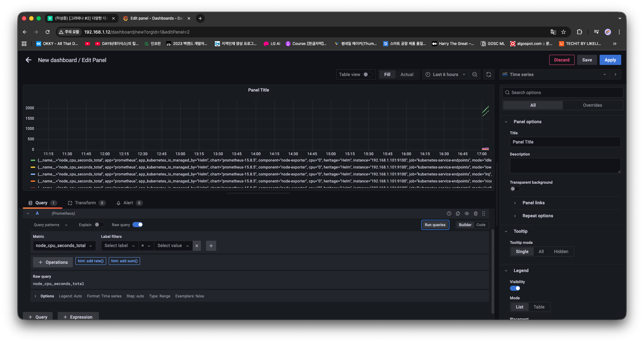Disable the Raw query toggle
Screen dimensions: 644x343
(138, 225)
